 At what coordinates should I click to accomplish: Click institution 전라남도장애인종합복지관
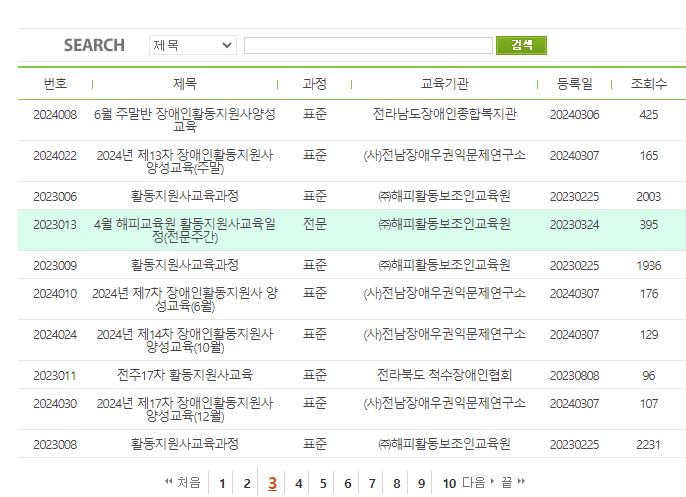[444, 114]
